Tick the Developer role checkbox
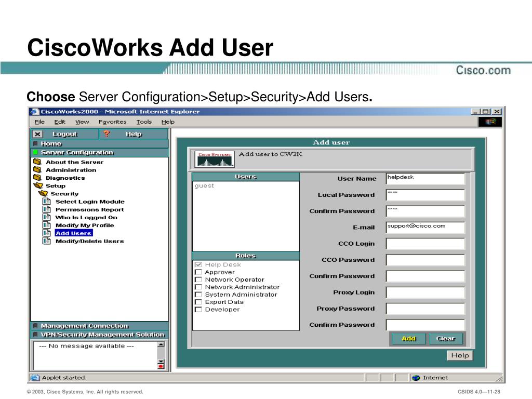Viewport: 532px width, 399px height. point(198,309)
